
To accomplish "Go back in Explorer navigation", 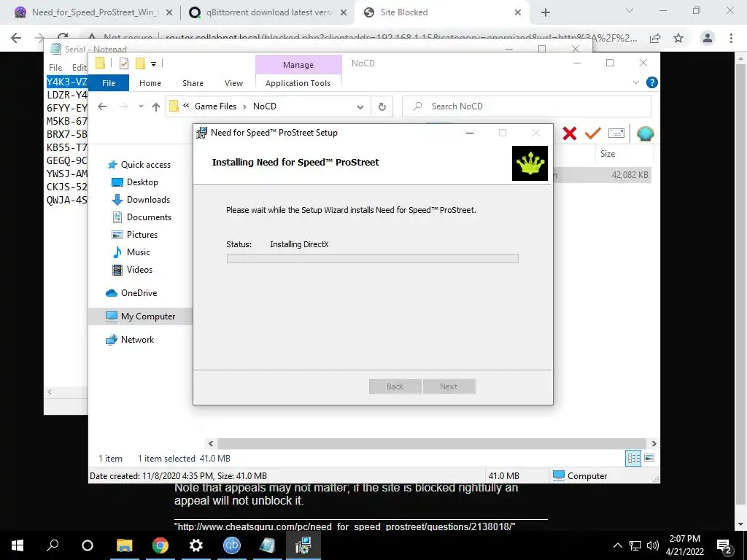I will [x=102, y=106].
